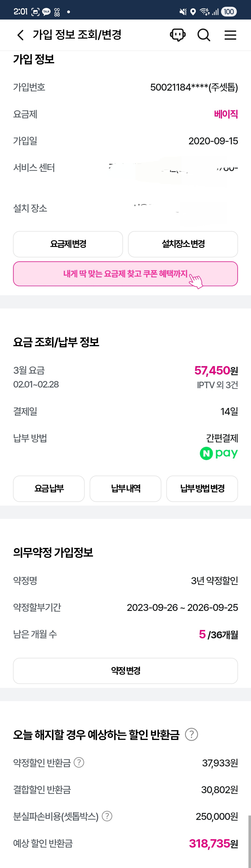Tap KakaoTalk notification icon in status bar
The width and height of the screenshot is (251, 868).
click(46, 12)
